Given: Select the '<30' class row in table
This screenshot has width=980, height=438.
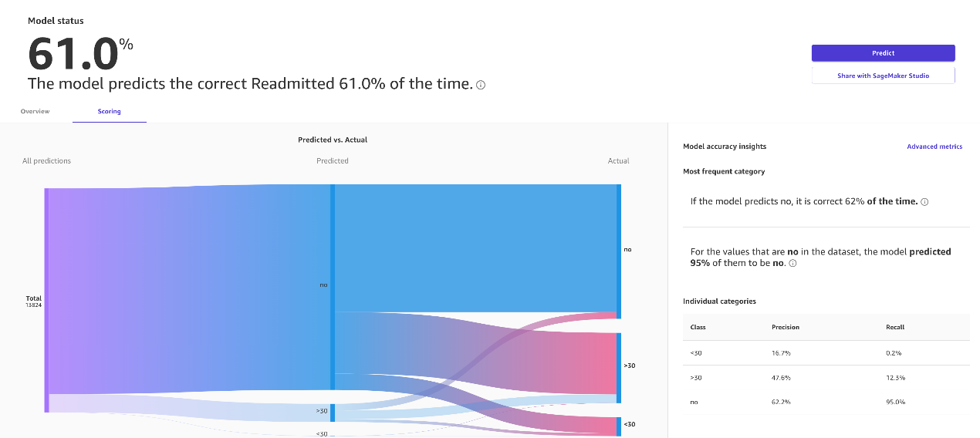Looking at the screenshot, I should (826, 352).
